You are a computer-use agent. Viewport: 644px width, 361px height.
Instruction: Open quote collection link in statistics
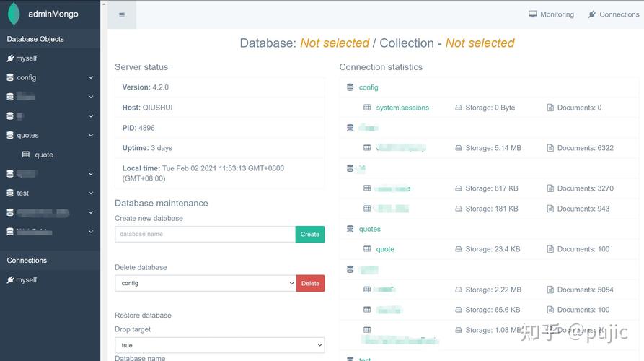click(x=385, y=249)
